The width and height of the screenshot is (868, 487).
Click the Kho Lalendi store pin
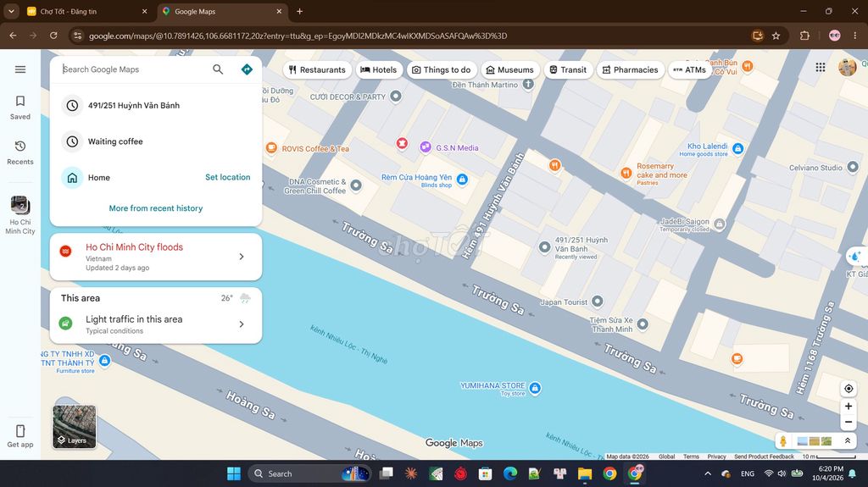(737, 148)
